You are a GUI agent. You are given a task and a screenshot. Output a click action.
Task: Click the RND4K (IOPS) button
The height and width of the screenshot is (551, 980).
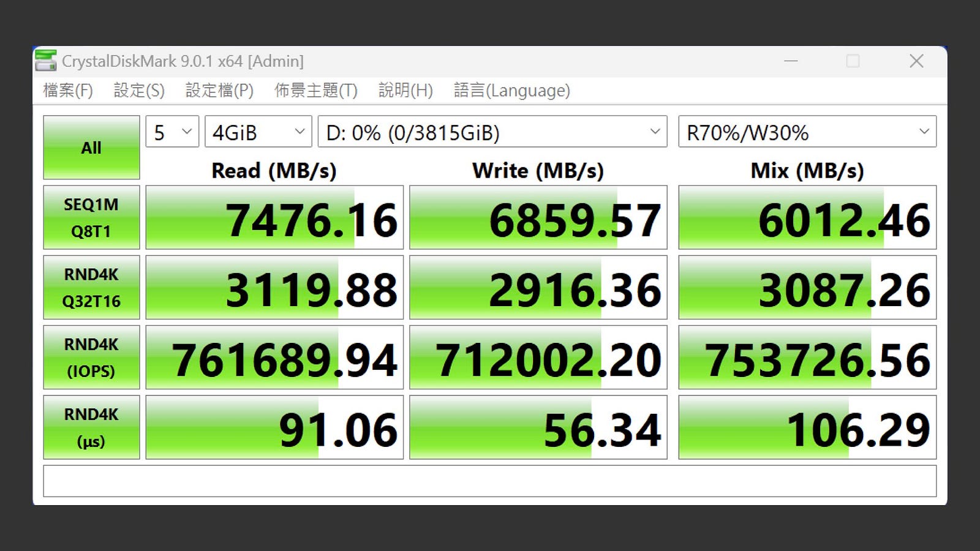point(91,357)
